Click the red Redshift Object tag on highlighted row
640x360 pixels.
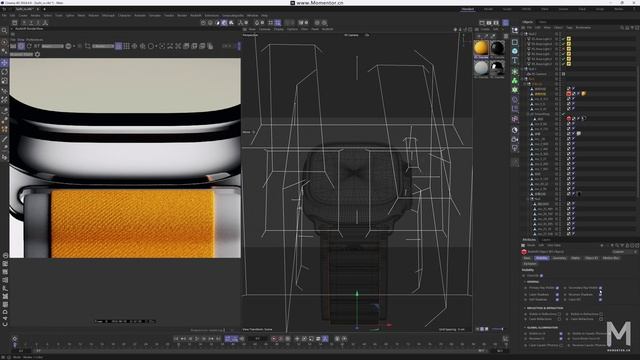(x=569, y=93)
